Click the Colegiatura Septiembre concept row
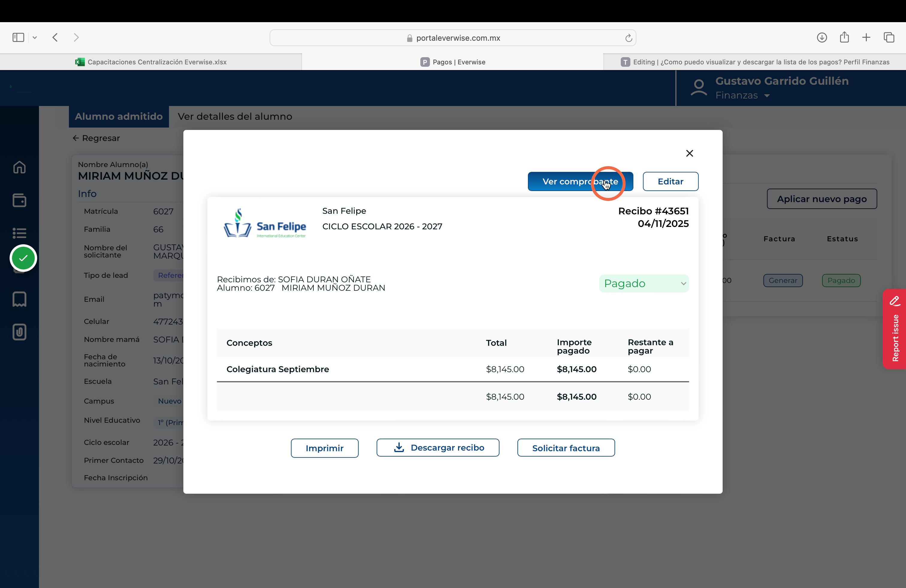Viewport: 906px width, 588px height. [x=453, y=369]
